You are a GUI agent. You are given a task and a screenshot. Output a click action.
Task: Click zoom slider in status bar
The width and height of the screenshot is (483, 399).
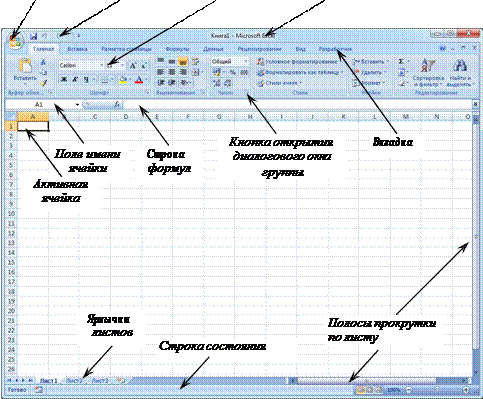tap(437, 390)
